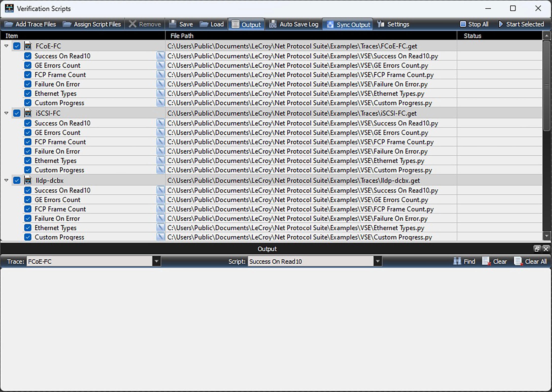Click Find label in Output panel
The width and height of the screenshot is (552, 392).
[469, 262]
